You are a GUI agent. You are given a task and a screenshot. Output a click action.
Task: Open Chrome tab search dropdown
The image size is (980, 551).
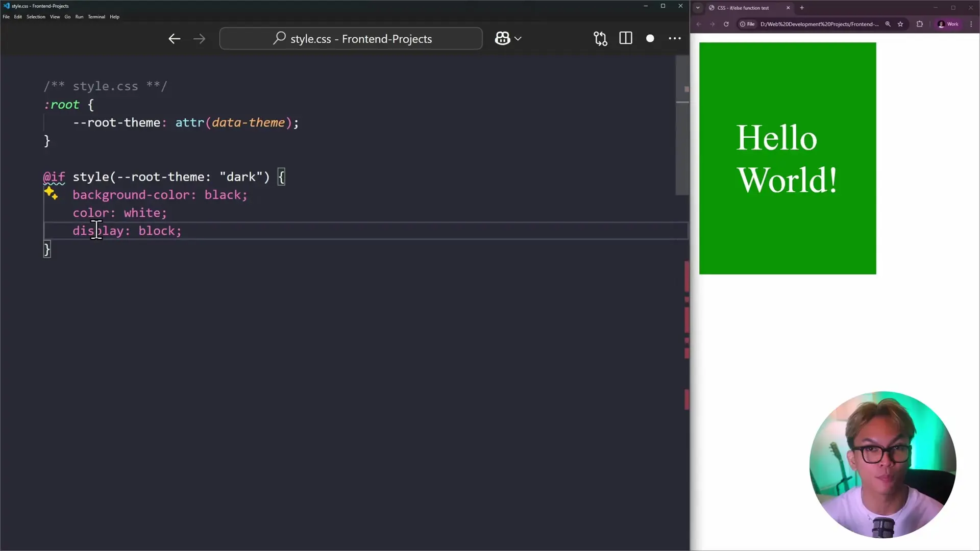[x=698, y=8]
